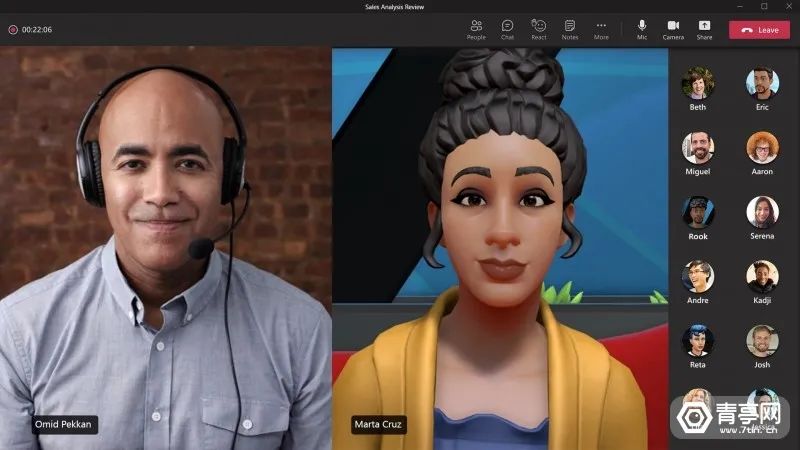Open the meeting Chat
The width and height of the screenshot is (800, 450).
point(507,28)
